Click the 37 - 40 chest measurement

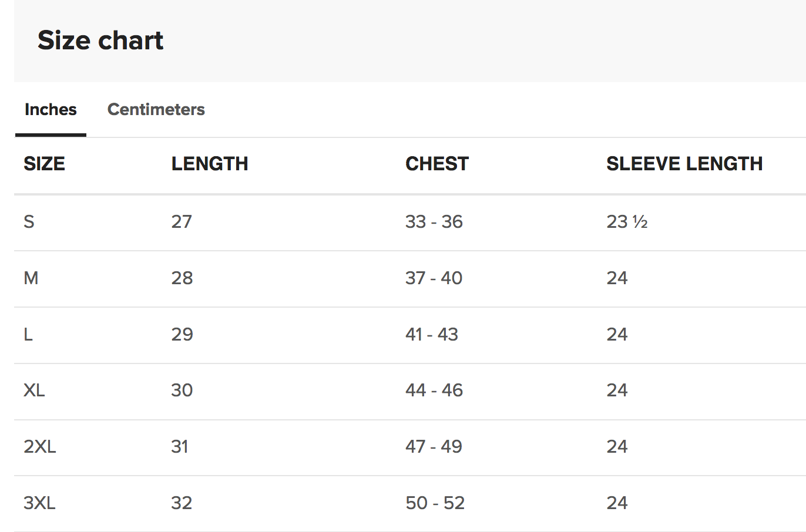tap(434, 278)
